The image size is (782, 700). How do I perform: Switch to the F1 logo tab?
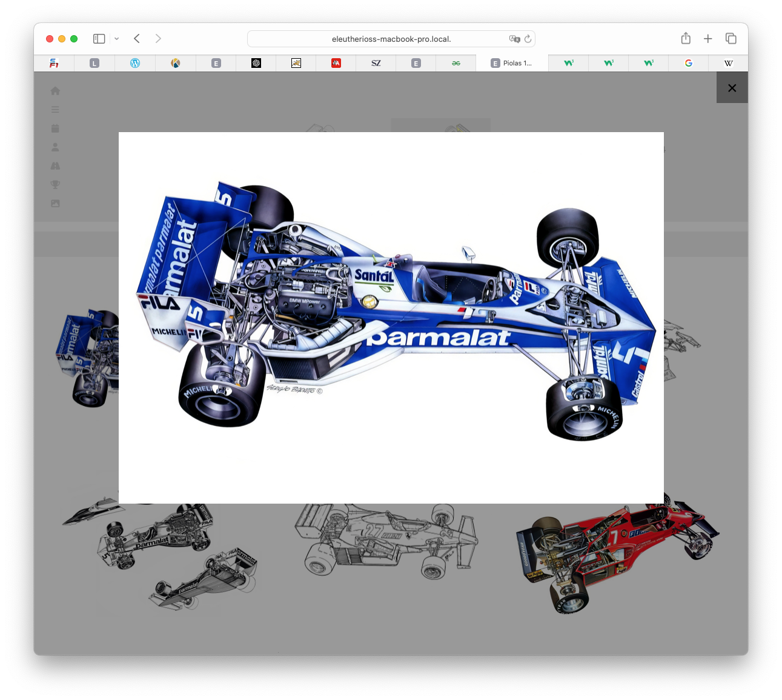[54, 63]
